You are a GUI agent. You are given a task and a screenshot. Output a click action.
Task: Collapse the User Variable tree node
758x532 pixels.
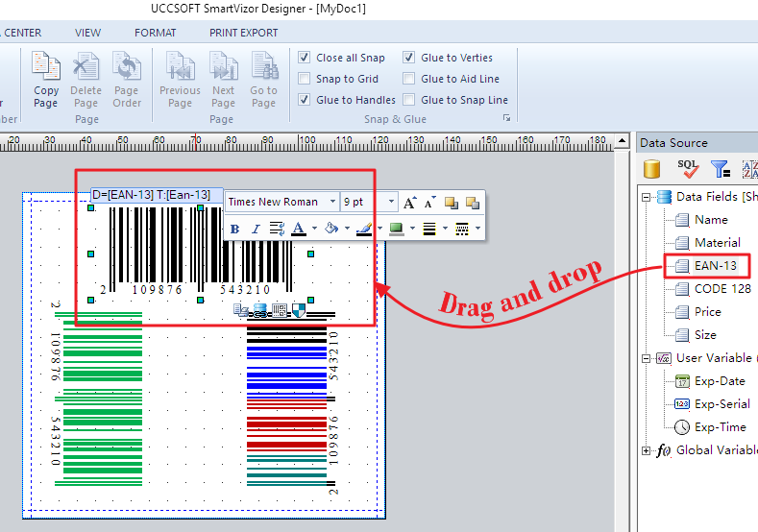coord(647,358)
